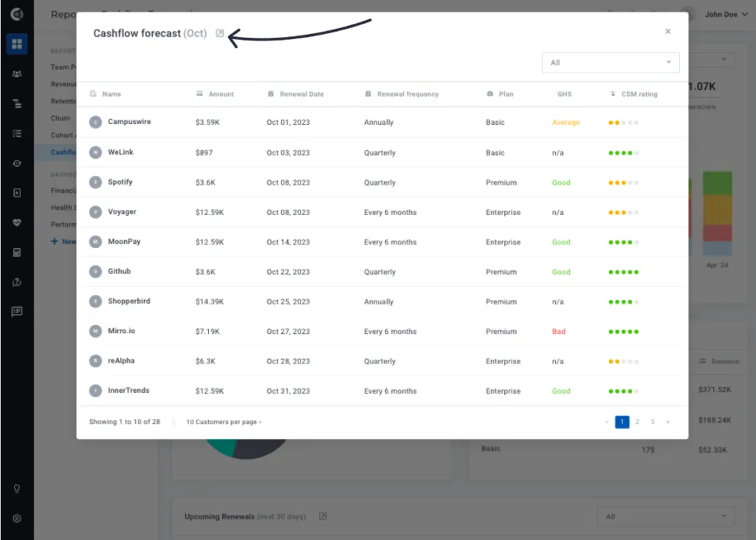Open the play-document icon in the sidebar

(17, 193)
